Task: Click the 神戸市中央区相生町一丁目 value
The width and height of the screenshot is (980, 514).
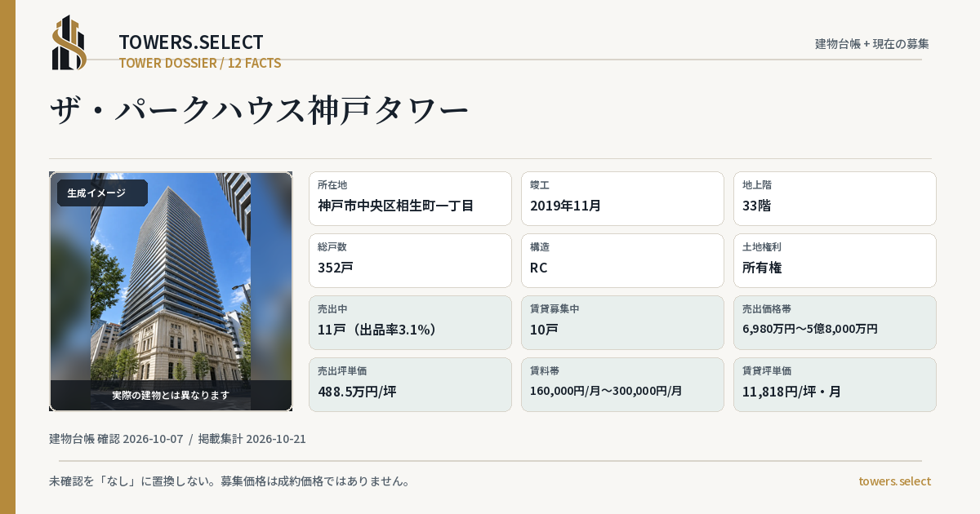Action: click(x=396, y=206)
